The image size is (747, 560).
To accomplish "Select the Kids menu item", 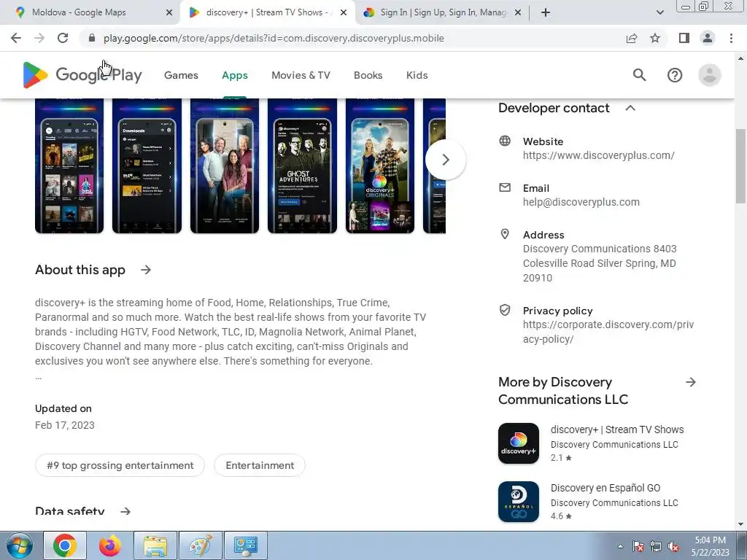I will click(x=417, y=75).
